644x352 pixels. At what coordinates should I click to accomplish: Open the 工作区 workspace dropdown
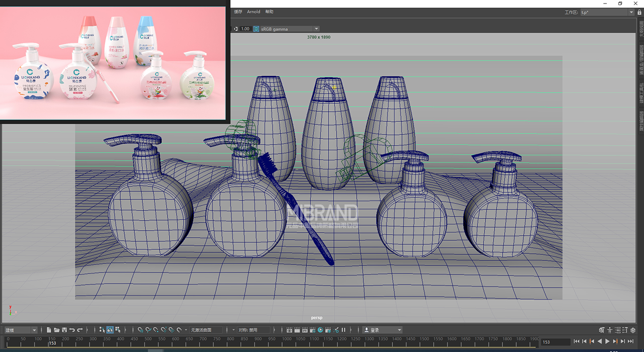[607, 12]
